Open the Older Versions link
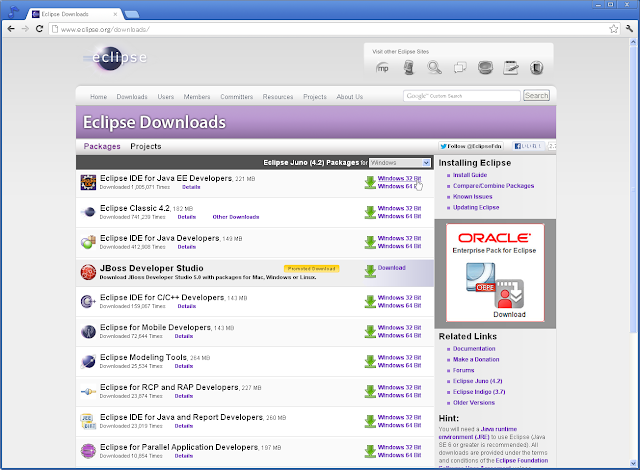This screenshot has height=470, width=640. 474,403
